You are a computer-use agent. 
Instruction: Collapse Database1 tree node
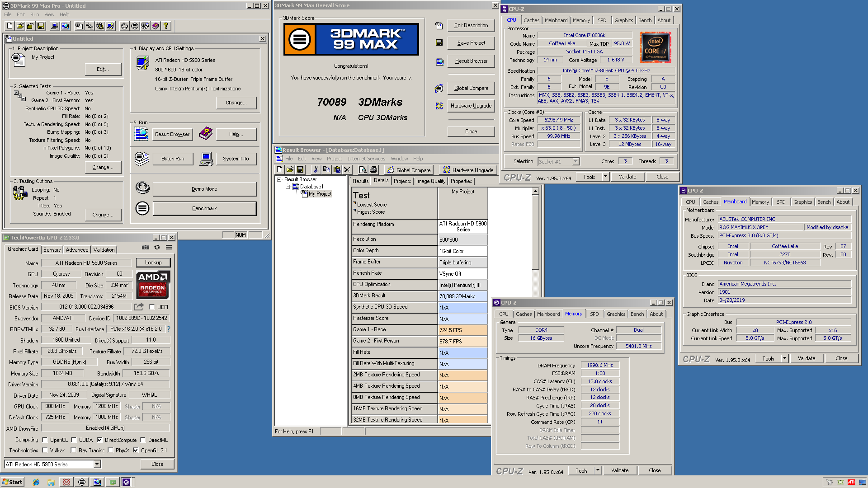288,187
